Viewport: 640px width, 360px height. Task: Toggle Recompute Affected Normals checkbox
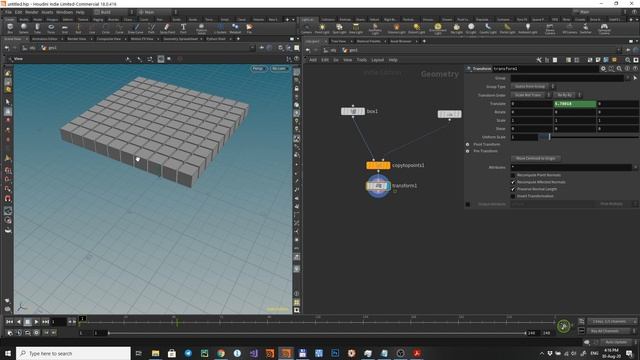click(x=513, y=182)
